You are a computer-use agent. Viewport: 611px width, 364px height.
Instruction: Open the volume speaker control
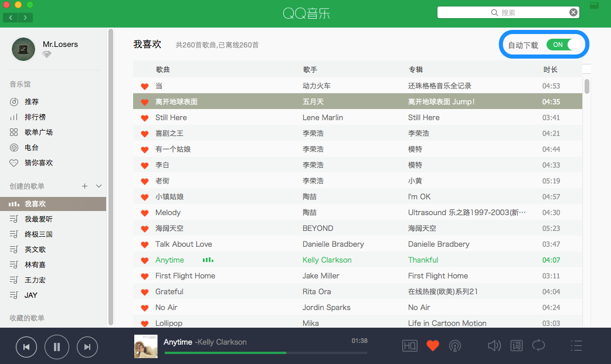click(x=494, y=345)
